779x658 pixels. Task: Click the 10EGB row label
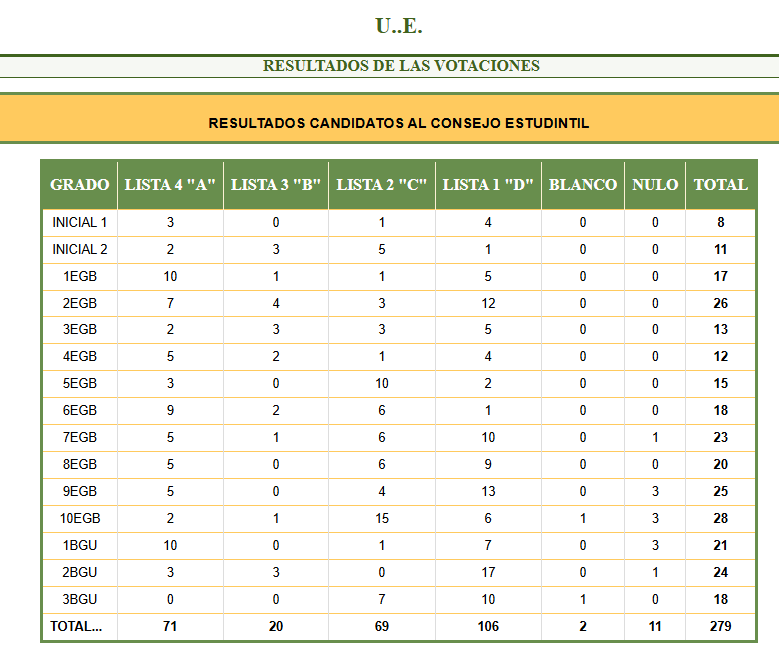click(x=79, y=518)
